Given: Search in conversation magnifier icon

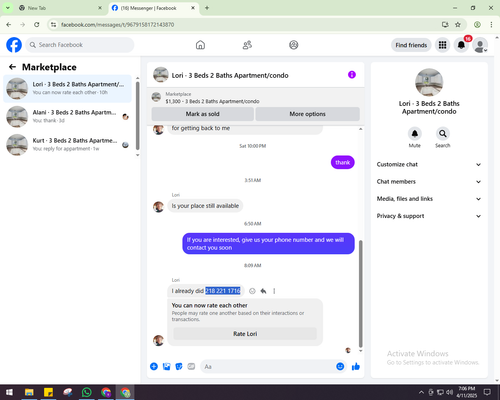Looking at the screenshot, I should (x=443, y=134).
